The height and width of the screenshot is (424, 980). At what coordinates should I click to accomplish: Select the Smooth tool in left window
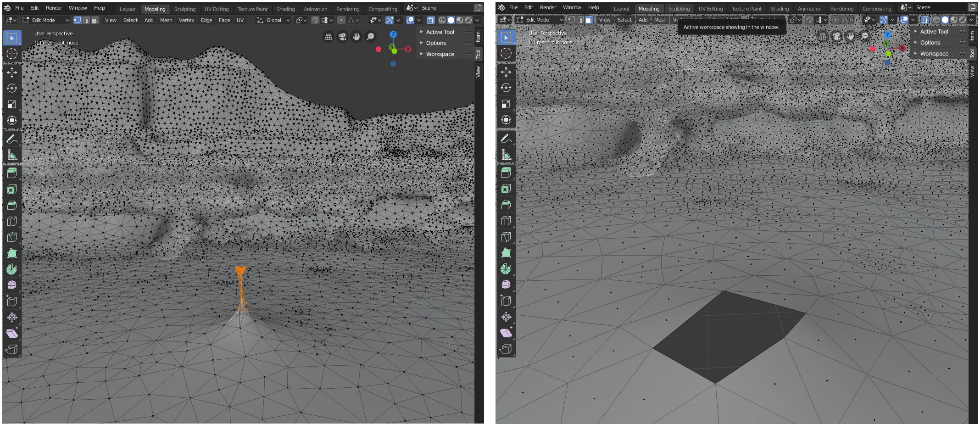[12, 285]
